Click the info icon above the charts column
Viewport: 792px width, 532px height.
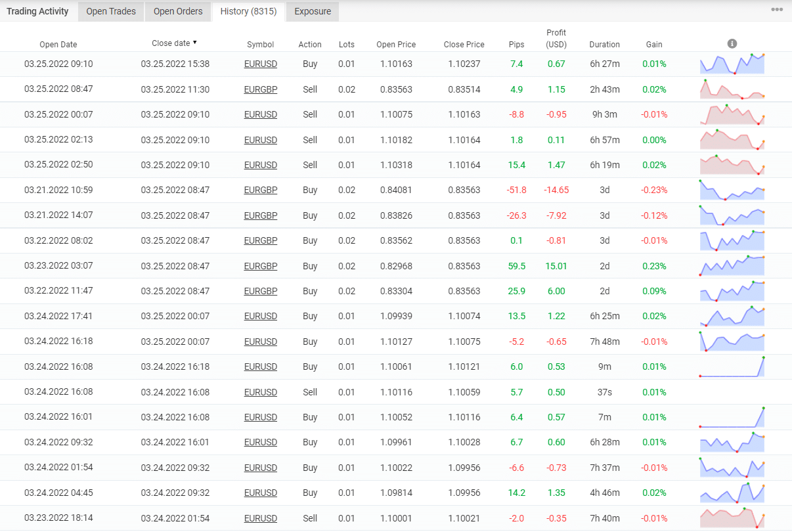732,43
